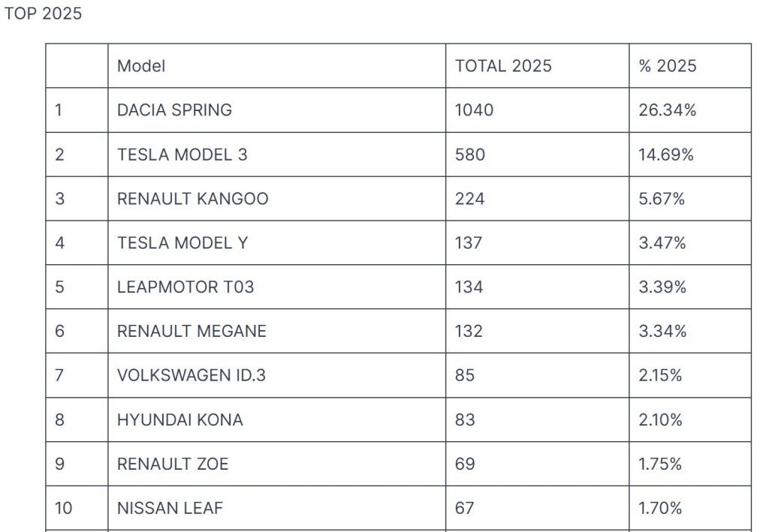
Task: Select the total value 224
Action: click(x=470, y=199)
